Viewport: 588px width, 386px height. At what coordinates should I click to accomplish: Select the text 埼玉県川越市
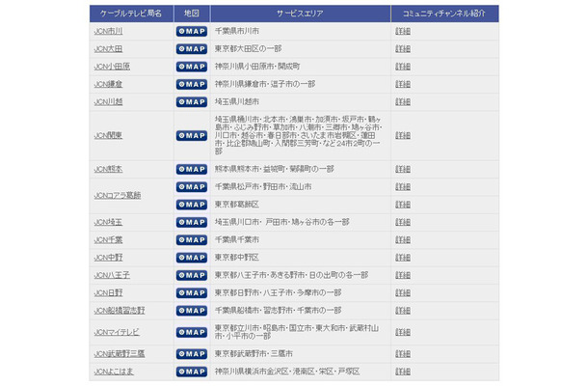tap(236, 101)
